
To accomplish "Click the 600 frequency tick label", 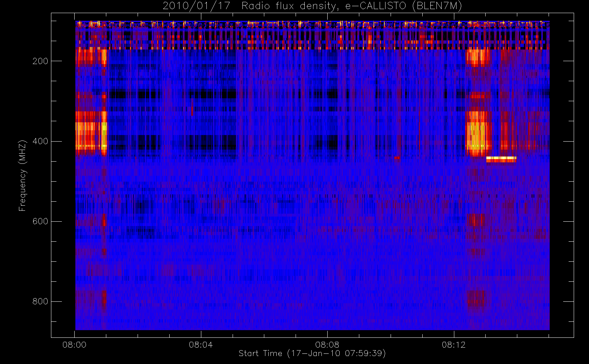I will [40, 221].
